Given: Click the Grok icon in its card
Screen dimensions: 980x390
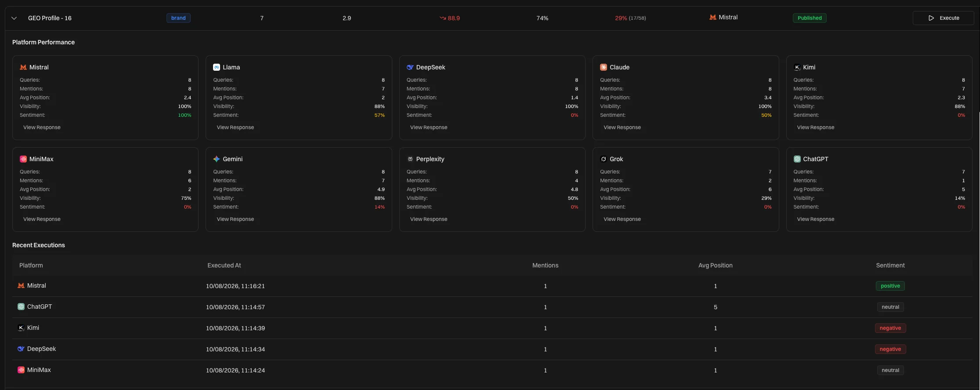Looking at the screenshot, I should pos(604,159).
